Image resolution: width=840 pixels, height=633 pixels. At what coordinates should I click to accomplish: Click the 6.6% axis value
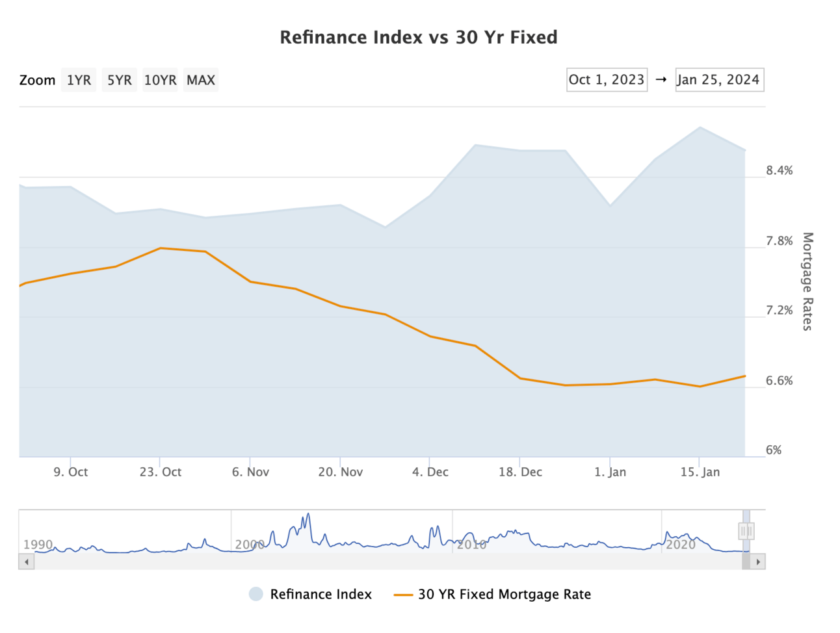[x=779, y=380]
